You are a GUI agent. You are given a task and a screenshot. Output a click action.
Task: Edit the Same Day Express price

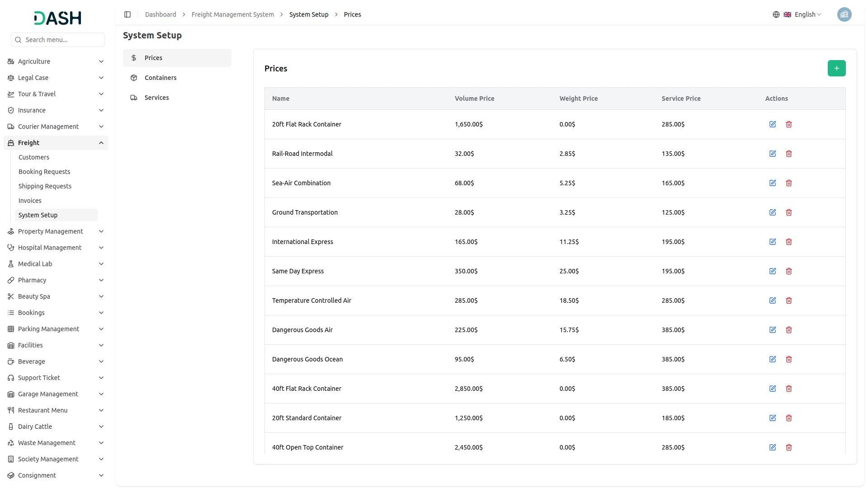point(773,271)
